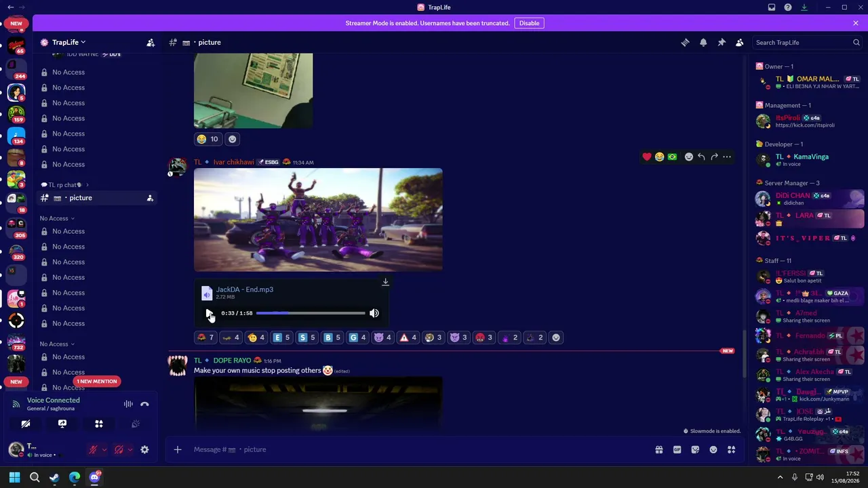The width and height of the screenshot is (868, 488).
Task: Open notification settings bell icon
Action: coord(703,43)
